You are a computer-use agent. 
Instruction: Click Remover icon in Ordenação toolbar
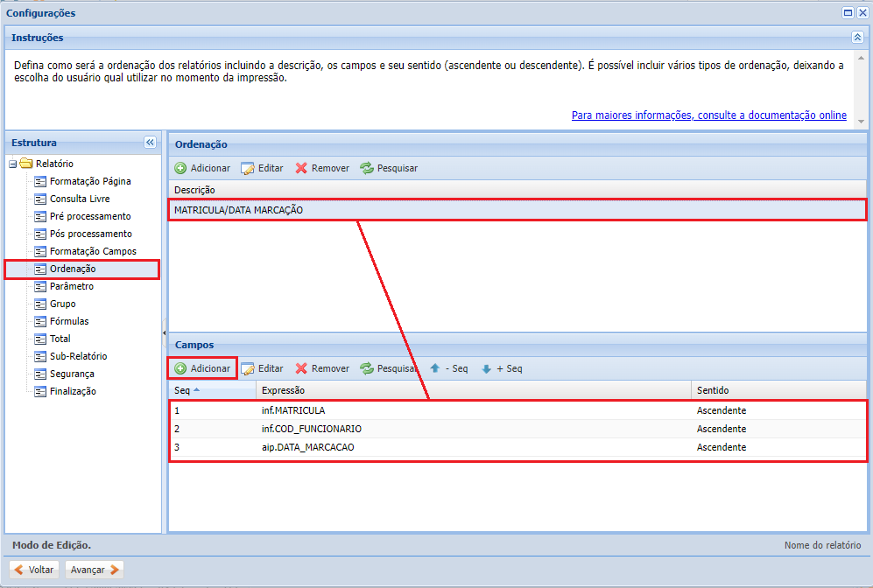pyautogui.click(x=301, y=168)
